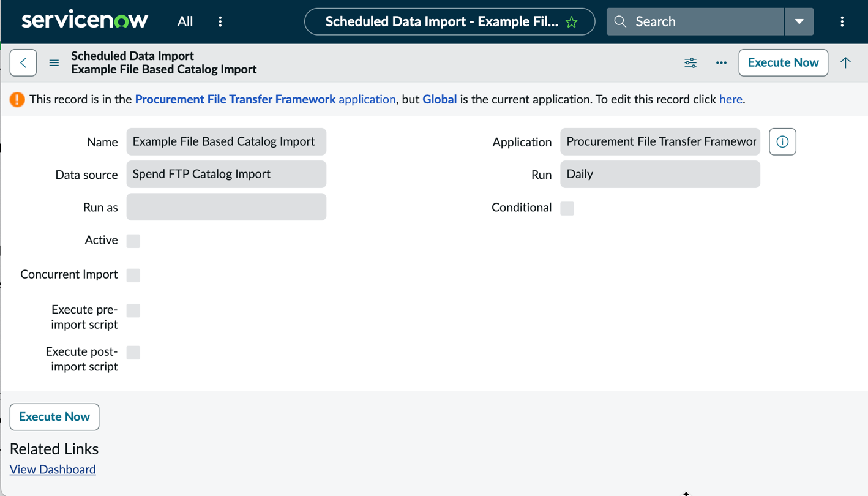The image size is (868, 496).
Task: Open the form context hamburger menu
Action: click(54, 62)
